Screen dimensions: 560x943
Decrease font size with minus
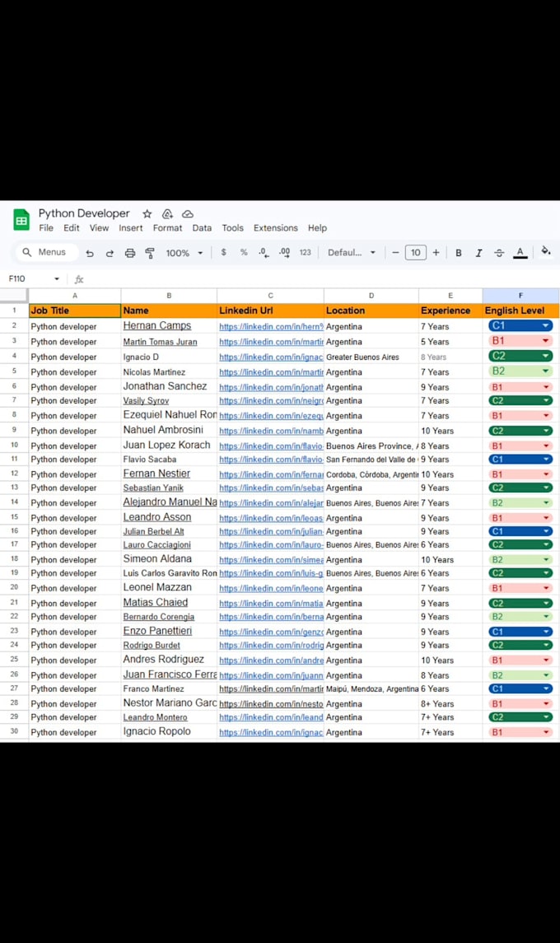(395, 253)
